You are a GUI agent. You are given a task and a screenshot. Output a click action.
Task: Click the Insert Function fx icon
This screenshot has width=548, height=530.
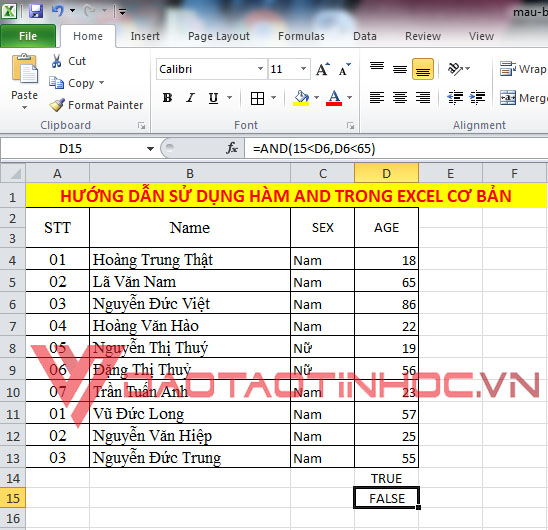[x=232, y=148]
